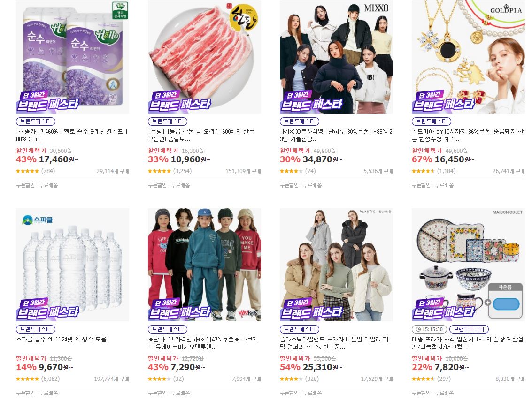Click the 스파클 생수 2L X 24펫 title
532x402 pixels.
(x=62, y=339)
